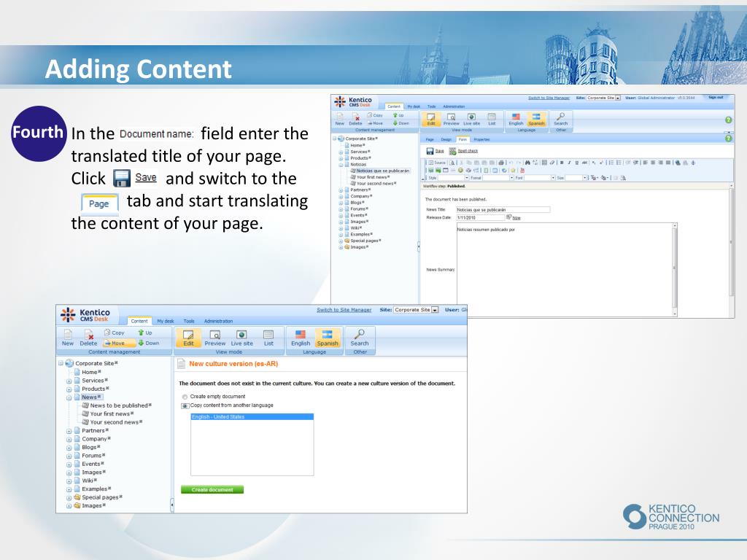
Task: Click Source button in editor formatting toolbar
Action: [436, 163]
